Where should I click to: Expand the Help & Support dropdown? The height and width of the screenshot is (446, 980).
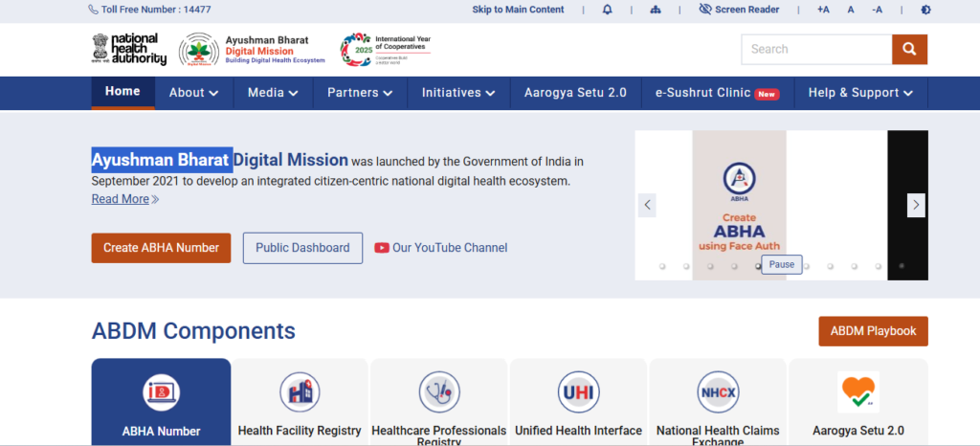860,93
